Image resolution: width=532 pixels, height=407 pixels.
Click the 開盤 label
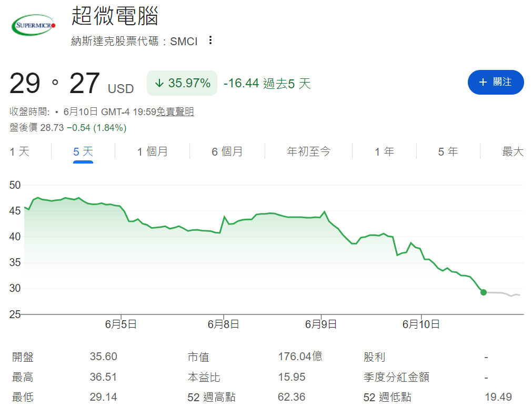[x=23, y=357]
